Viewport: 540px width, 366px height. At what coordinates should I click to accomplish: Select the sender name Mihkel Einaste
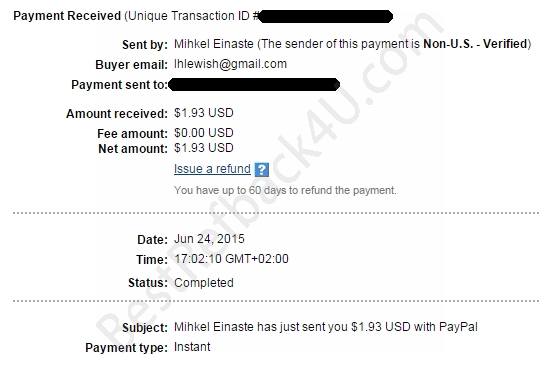point(214,44)
